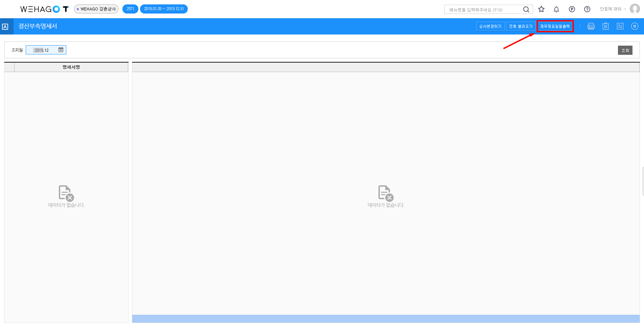This screenshot has width=644, height=325.
Task: Open the help question mark icon
Action: pyautogui.click(x=587, y=9)
